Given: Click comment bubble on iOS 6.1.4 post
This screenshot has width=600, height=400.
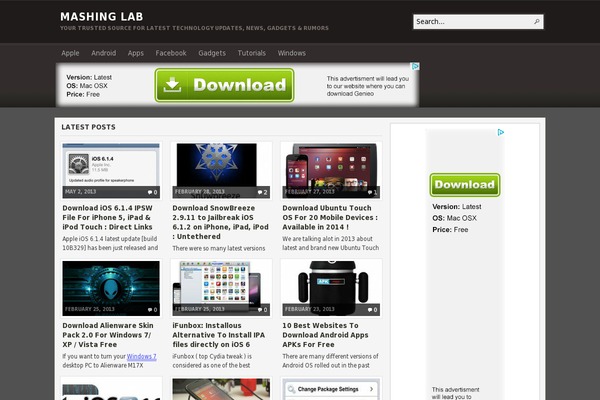Looking at the screenshot, I should pyautogui.click(x=152, y=192).
